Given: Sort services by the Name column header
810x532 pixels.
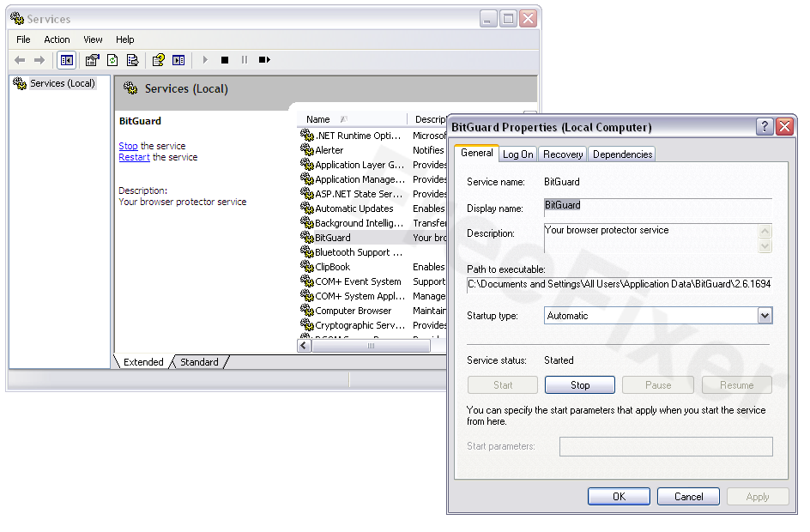Looking at the screenshot, I should tap(353, 119).
